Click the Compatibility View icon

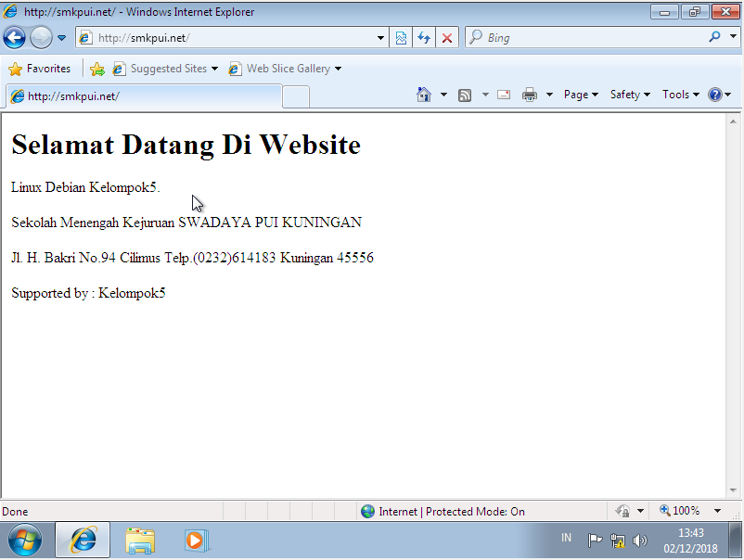coord(400,37)
